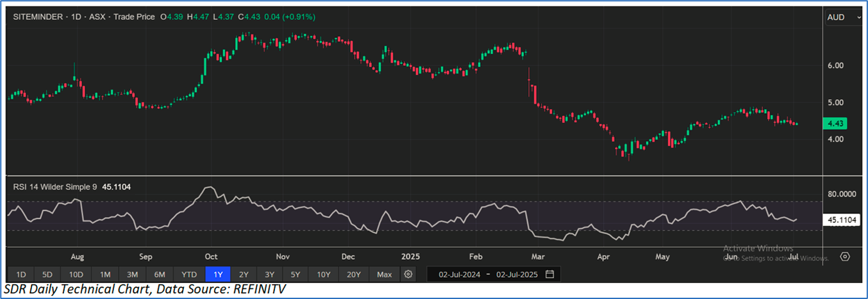Show the Max time range

coord(384,275)
